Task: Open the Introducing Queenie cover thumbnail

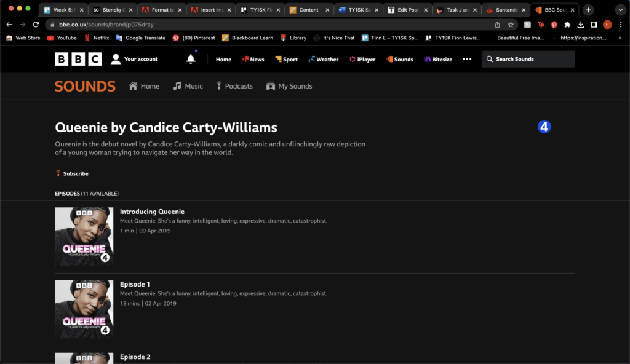Action: [x=84, y=236]
